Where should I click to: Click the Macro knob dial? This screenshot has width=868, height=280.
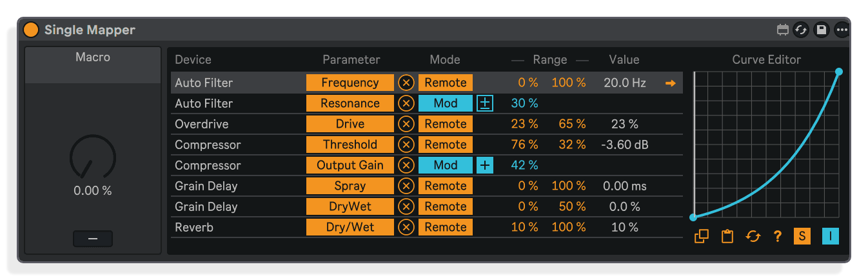tap(93, 157)
